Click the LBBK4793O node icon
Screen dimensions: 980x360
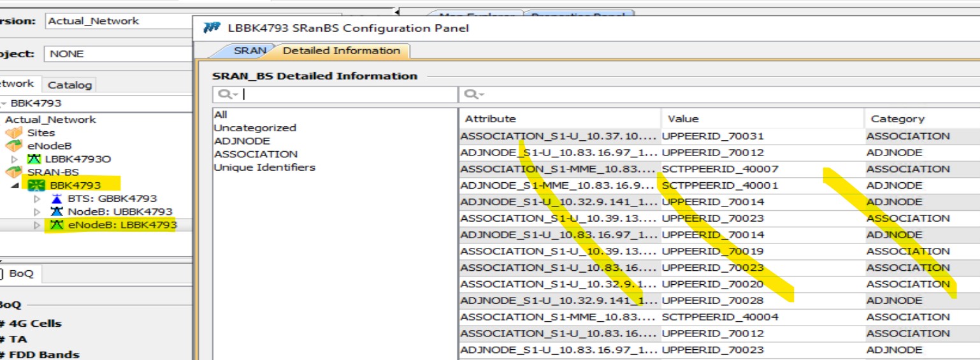point(34,159)
